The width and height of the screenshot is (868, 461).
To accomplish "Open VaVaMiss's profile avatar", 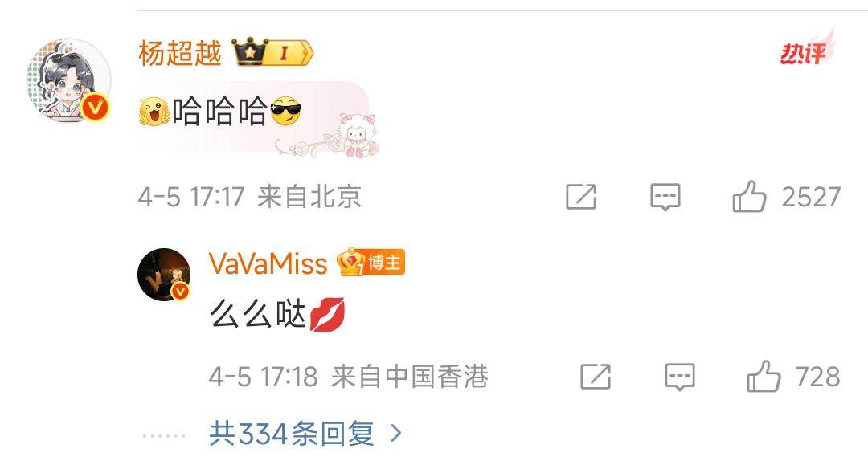I will pos(164,275).
